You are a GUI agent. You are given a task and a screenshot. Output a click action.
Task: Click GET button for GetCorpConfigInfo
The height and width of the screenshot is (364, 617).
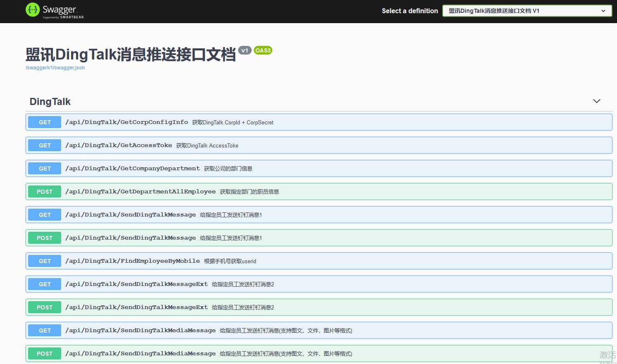click(x=45, y=122)
